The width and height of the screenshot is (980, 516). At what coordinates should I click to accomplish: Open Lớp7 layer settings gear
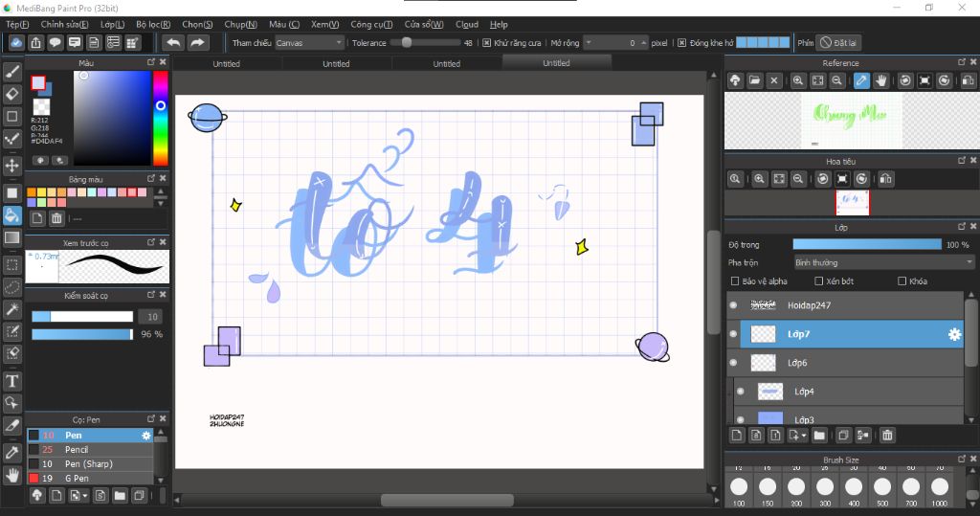(954, 335)
